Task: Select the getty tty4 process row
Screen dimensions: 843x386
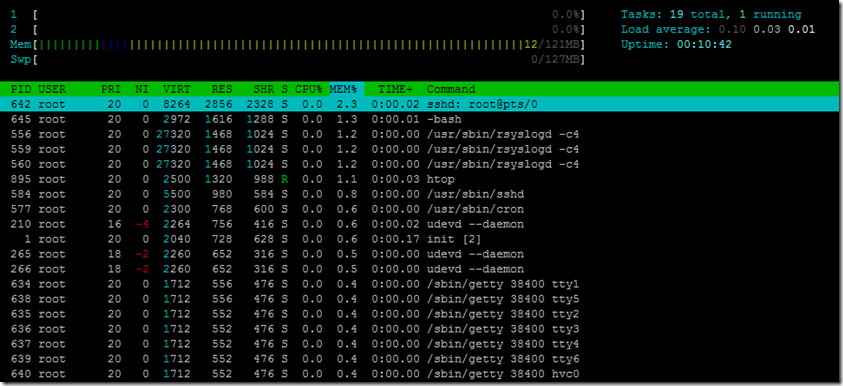Action: coord(419,344)
